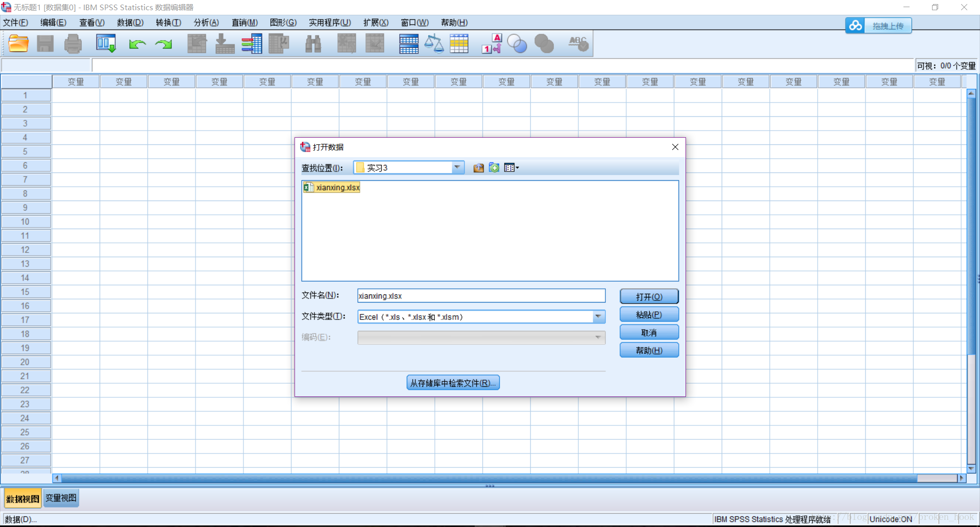Click the go to case icon
Viewport: 980px width, 527px height.
[x=197, y=44]
